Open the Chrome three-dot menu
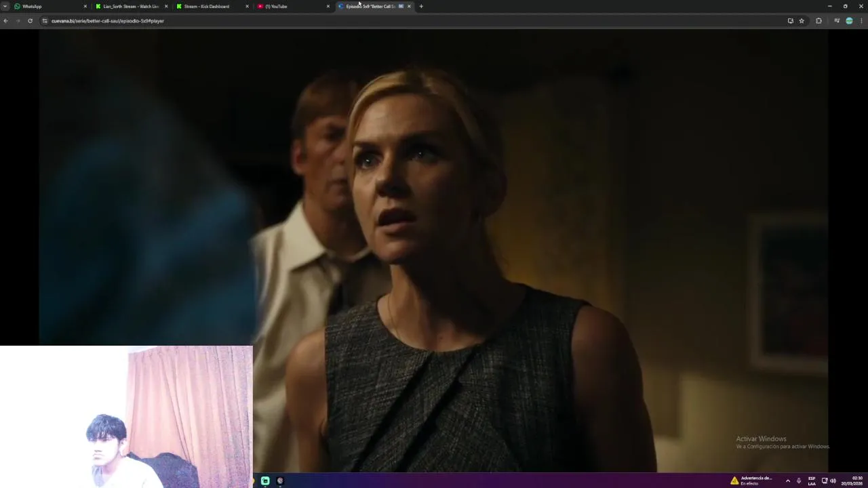868x488 pixels. (861, 21)
